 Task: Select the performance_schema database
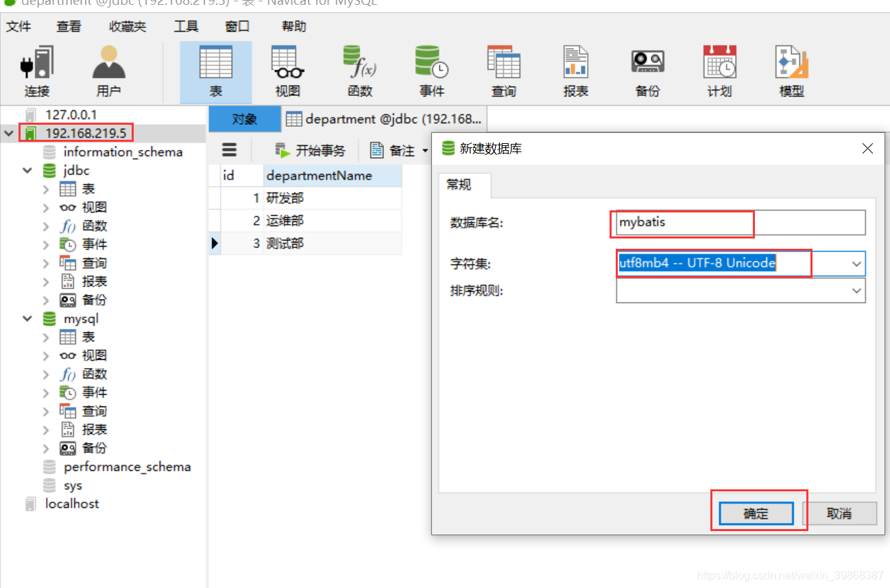[x=127, y=466]
